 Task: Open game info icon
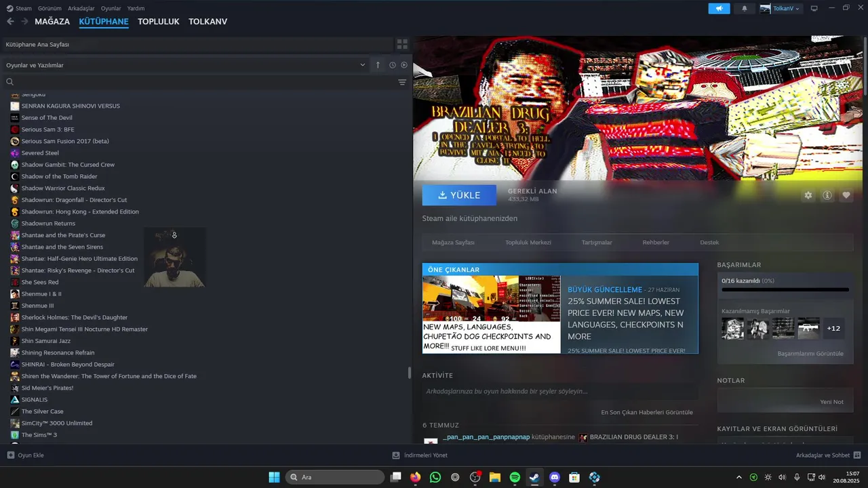(827, 195)
